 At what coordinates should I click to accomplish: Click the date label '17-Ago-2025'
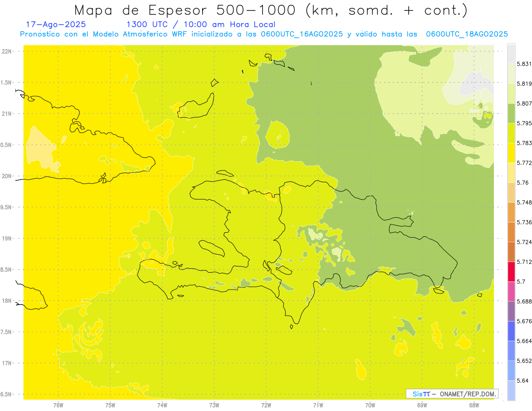tap(56, 24)
